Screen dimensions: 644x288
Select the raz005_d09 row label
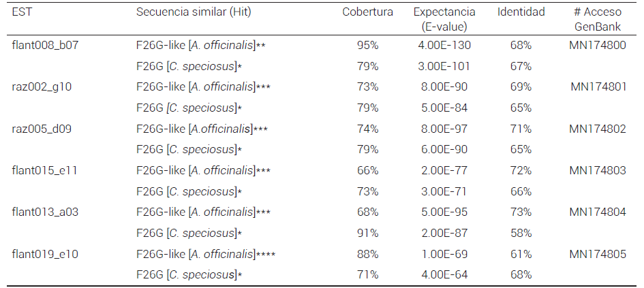(42, 129)
